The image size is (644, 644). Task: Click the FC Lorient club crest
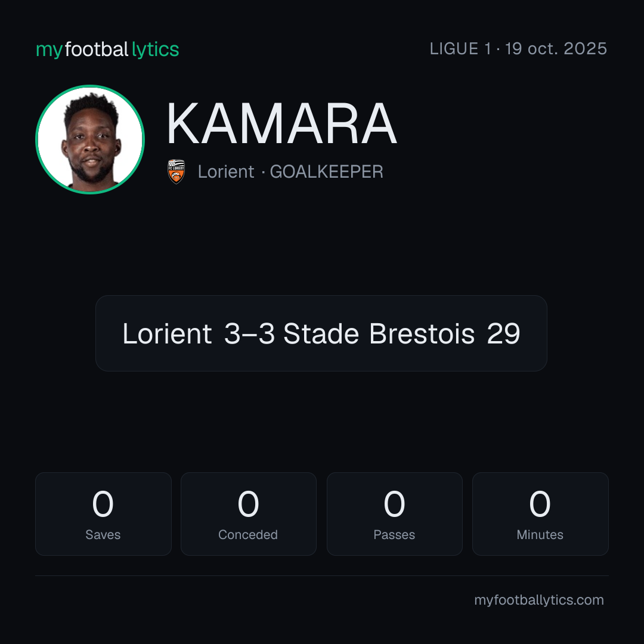176,172
